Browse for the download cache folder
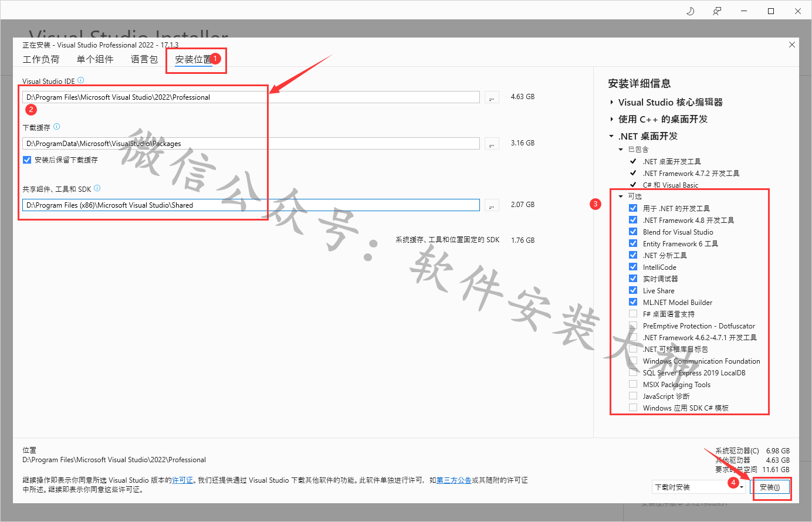812x522 pixels. (x=492, y=144)
